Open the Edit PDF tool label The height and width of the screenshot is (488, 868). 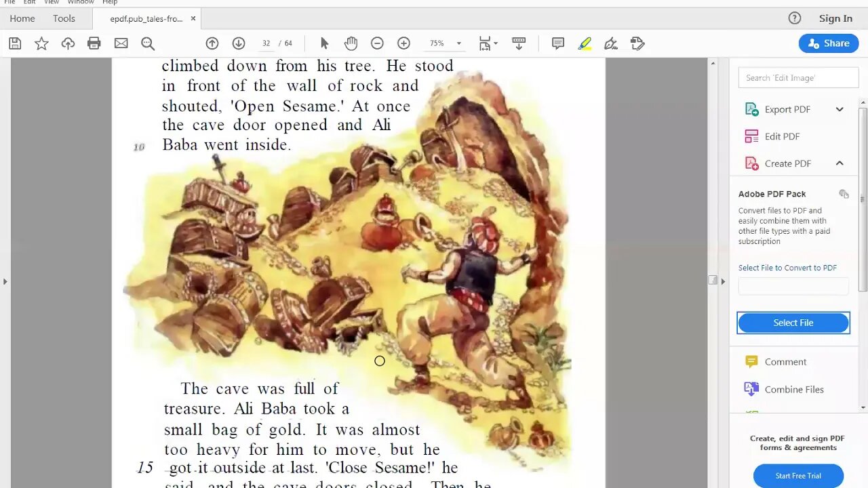coord(782,136)
